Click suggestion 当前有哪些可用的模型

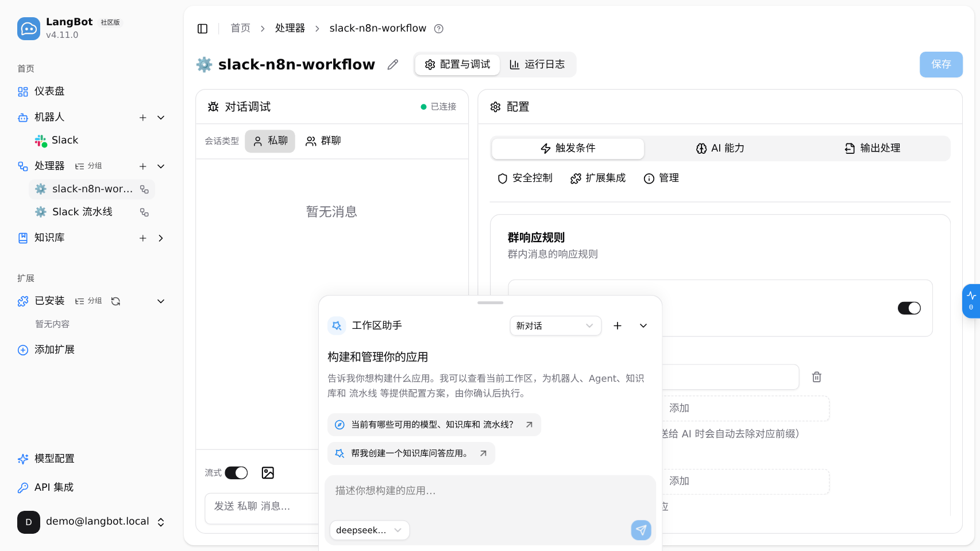pos(434,425)
